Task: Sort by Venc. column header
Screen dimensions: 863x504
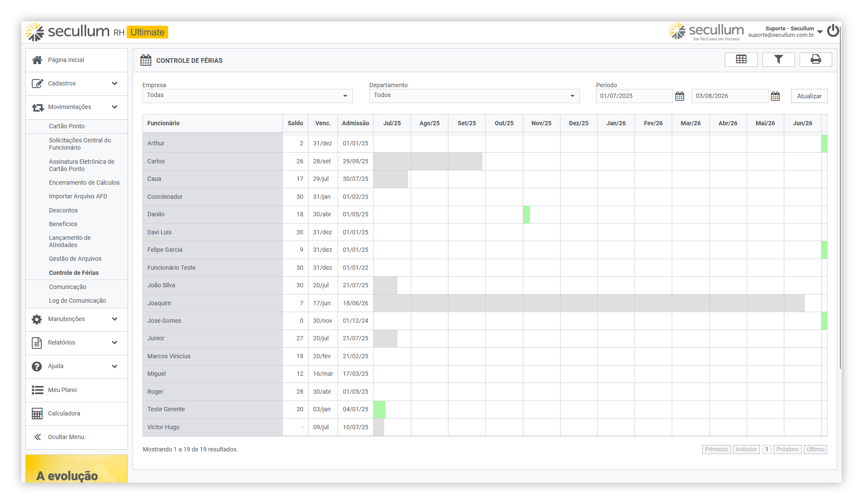Action: click(x=323, y=123)
